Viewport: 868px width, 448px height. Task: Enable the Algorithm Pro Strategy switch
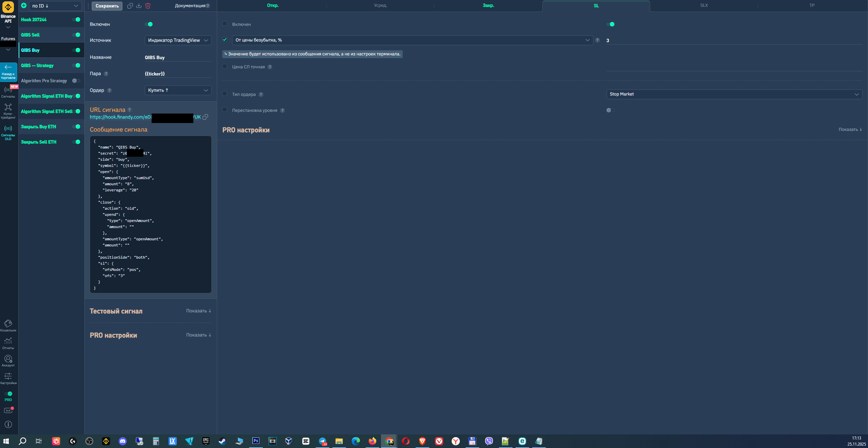pyautogui.click(x=76, y=81)
